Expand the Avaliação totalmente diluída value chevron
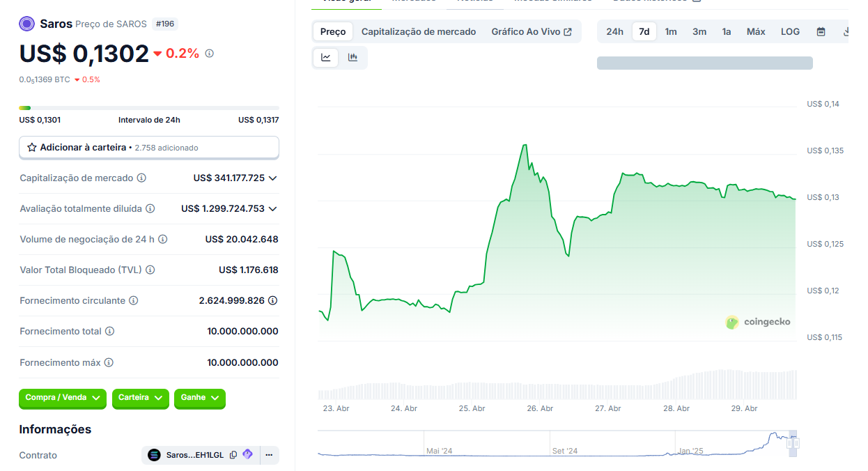This screenshot has height=471, width=868. point(272,208)
